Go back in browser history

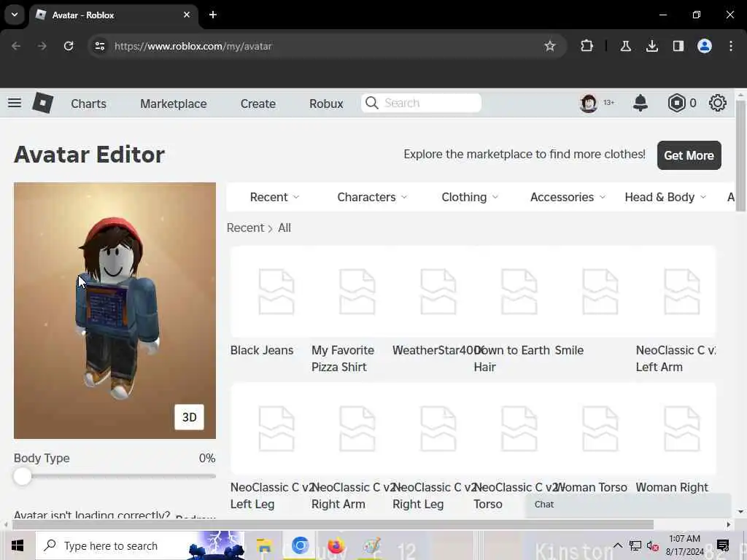coord(16,46)
